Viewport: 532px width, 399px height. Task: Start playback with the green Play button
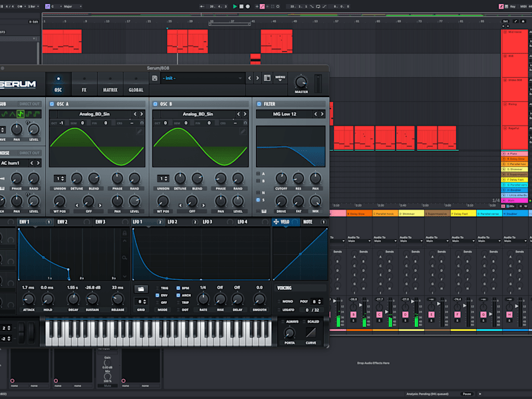click(235, 7)
